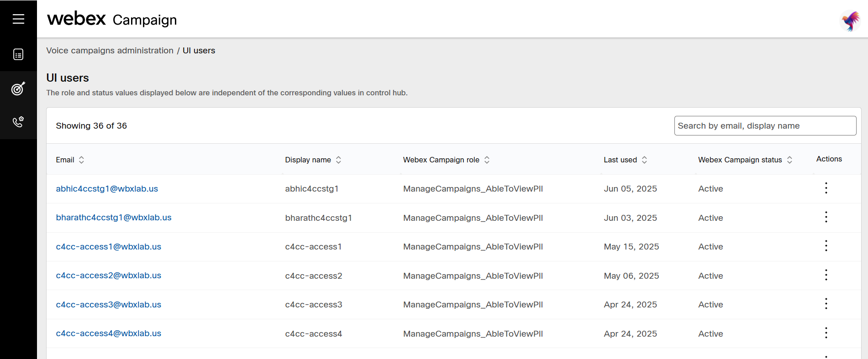The height and width of the screenshot is (359, 868).
Task: Select the role cell in abhic4ccstg1 row
Action: click(473, 189)
